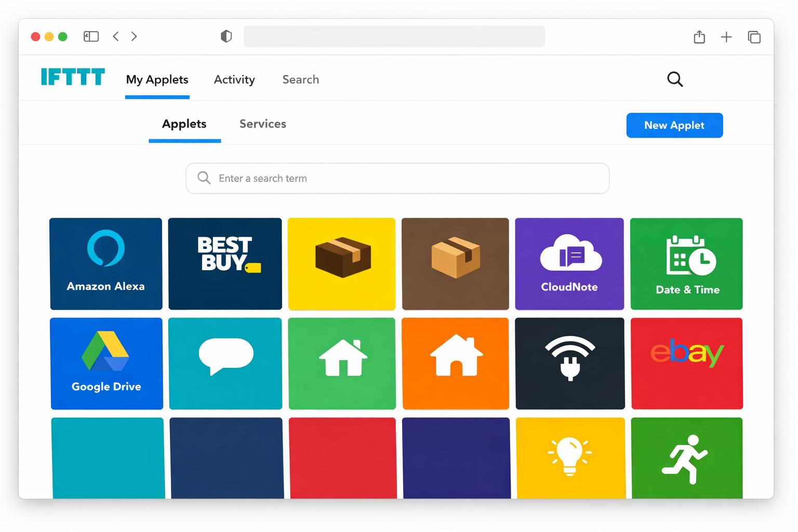Switch to My Applets in top navigation

click(157, 79)
